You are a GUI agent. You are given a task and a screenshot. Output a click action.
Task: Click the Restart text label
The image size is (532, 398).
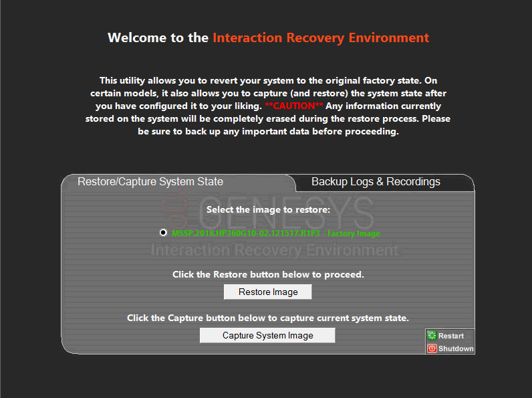451,336
